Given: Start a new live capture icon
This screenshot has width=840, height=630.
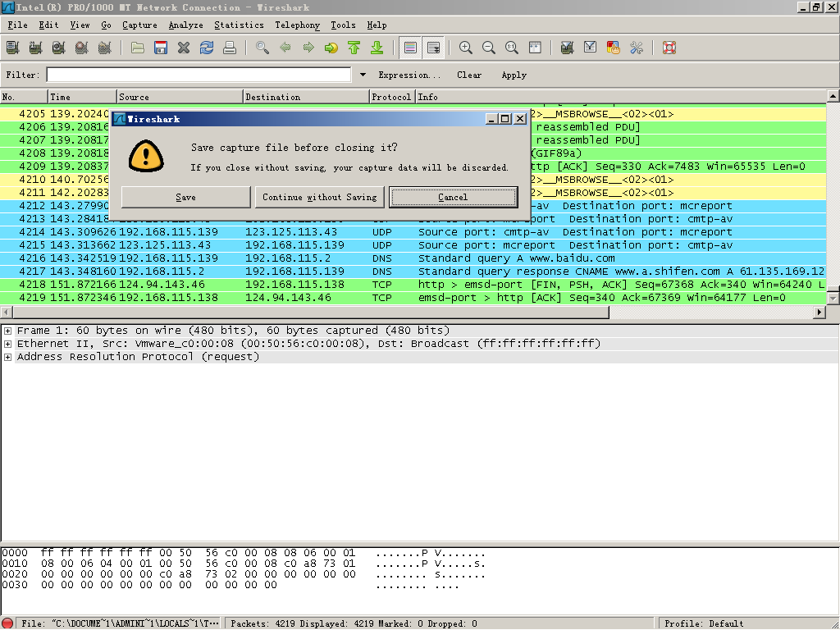Looking at the screenshot, I should pos(59,48).
